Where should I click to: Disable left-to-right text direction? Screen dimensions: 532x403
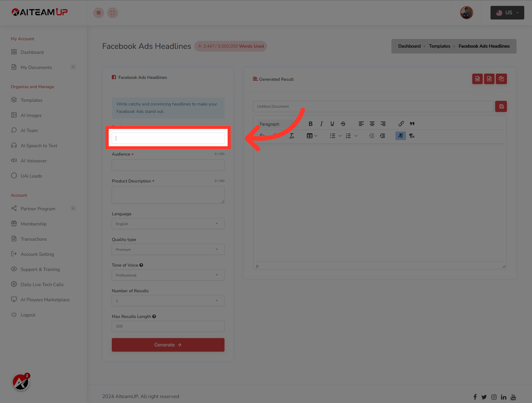[400, 135]
